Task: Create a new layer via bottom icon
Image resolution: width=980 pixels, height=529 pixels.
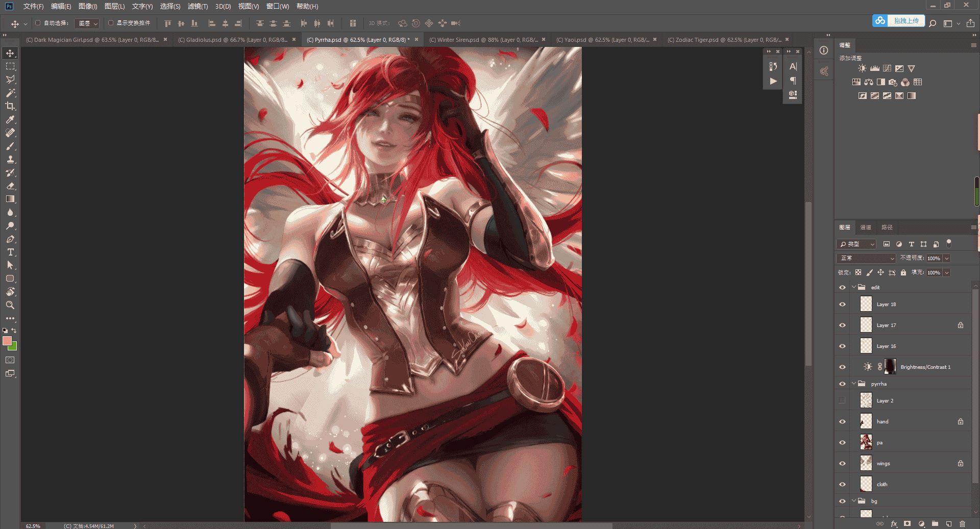Action: click(x=948, y=523)
